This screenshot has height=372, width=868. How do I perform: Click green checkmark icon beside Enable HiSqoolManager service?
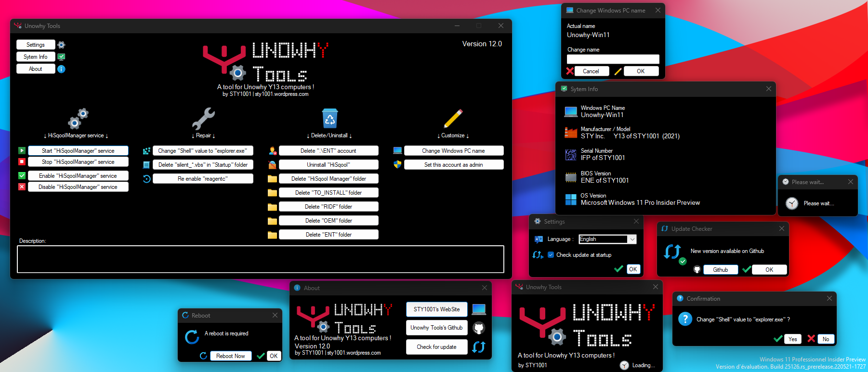coord(22,176)
